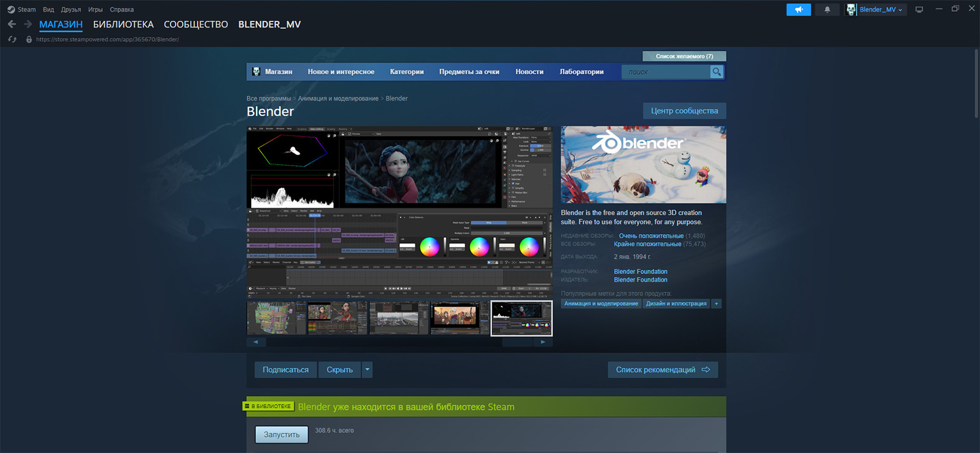This screenshot has width=980, height=453.
Task: Click the Blender header capsule image
Action: point(643,165)
